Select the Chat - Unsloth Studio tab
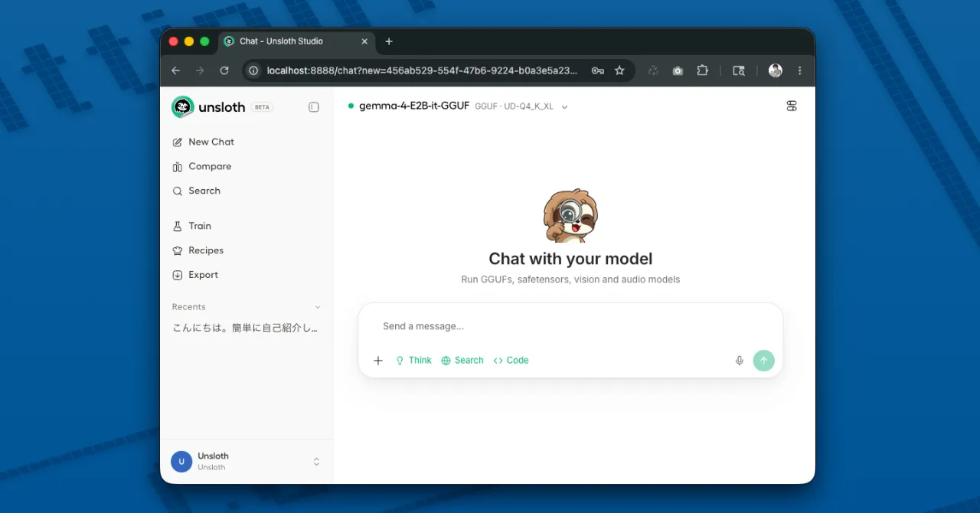 click(x=297, y=41)
